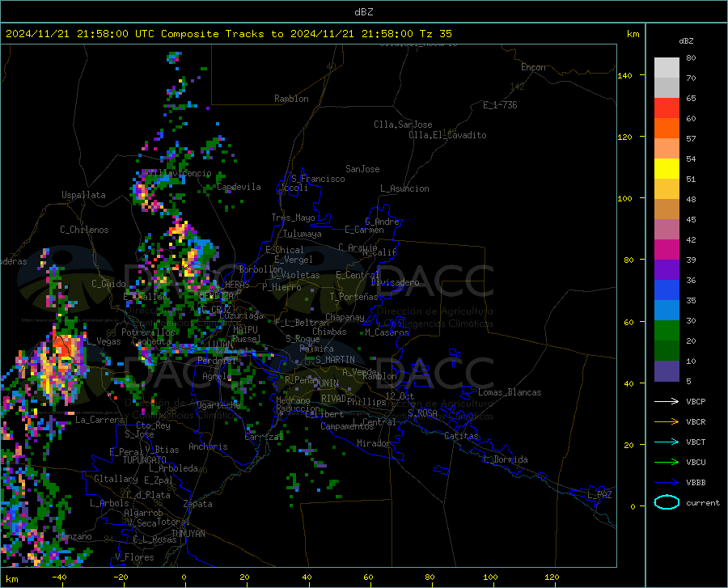
Task: Click the C_Chilenos map label
Action: pyautogui.click(x=84, y=230)
